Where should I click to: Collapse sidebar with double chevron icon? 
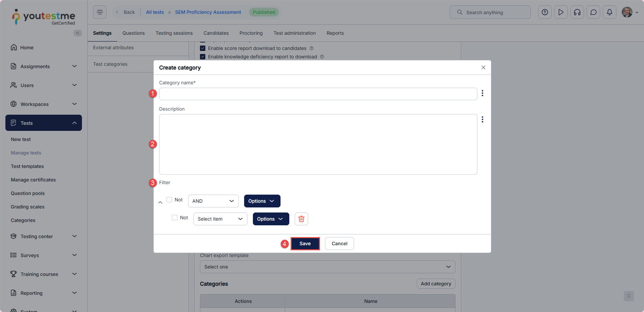78,33
